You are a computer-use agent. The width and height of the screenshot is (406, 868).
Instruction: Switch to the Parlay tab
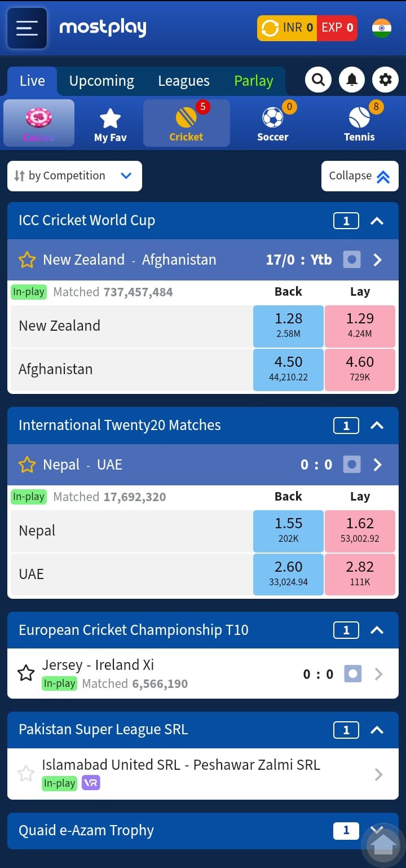pos(254,81)
